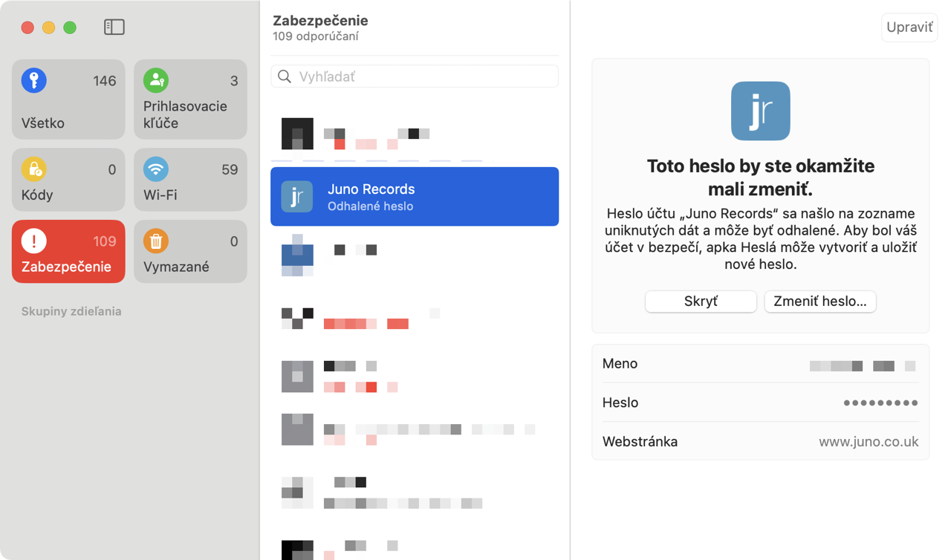Viewport: 951px width, 560px height.
Task: Click the Zmeniť heslo... button
Action: (x=820, y=302)
